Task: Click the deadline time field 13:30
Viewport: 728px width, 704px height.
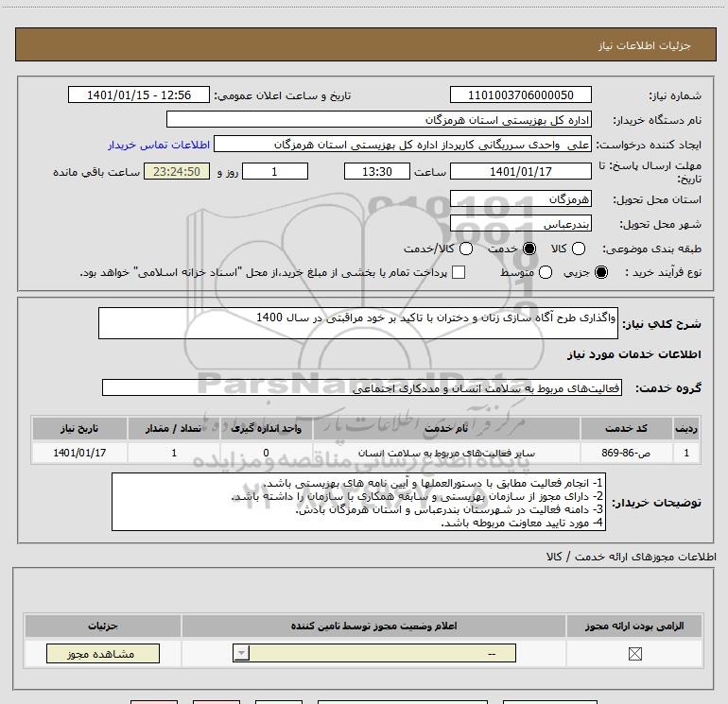Action: click(377, 172)
